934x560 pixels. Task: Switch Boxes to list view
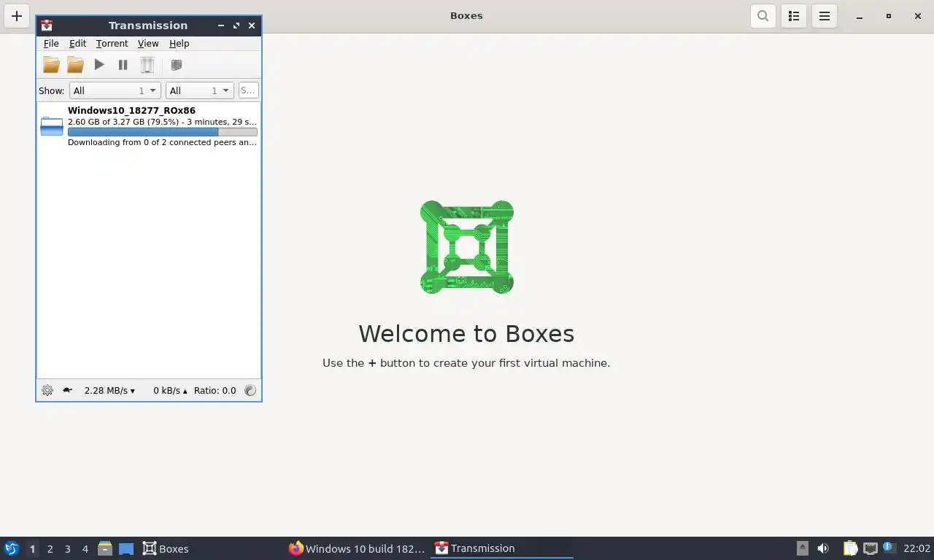tap(794, 16)
